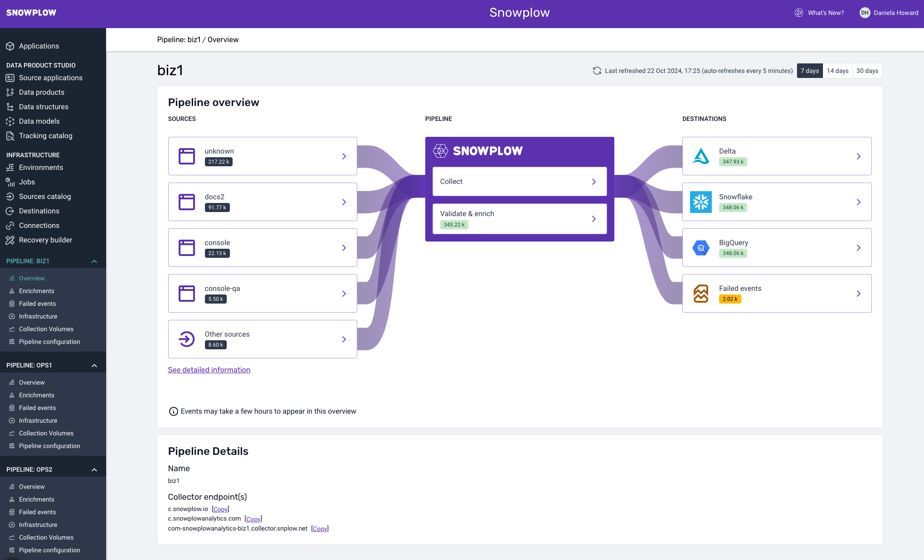Viewport: 924px width, 560px height.
Task: Click the Snowflake destination logo
Action: point(701,202)
